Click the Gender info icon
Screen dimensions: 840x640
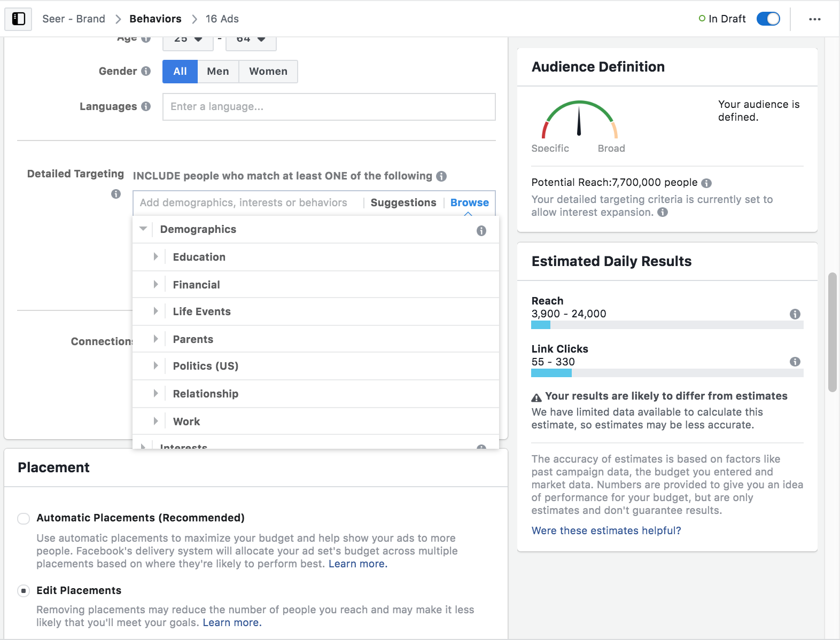[x=146, y=71]
